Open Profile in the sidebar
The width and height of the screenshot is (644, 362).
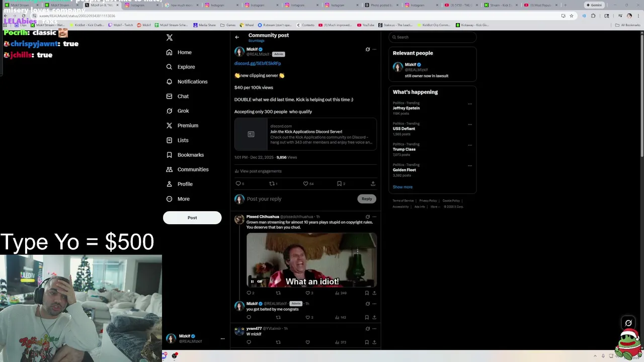click(x=180, y=184)
